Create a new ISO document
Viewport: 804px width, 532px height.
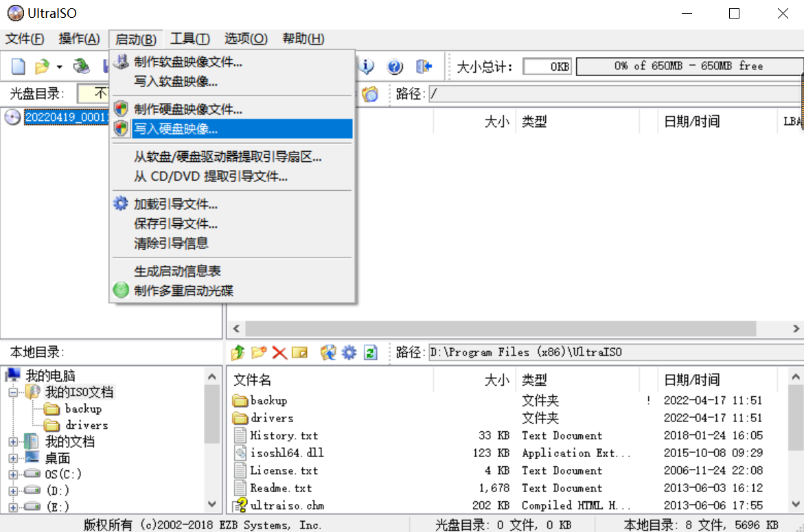pos(19,66)
